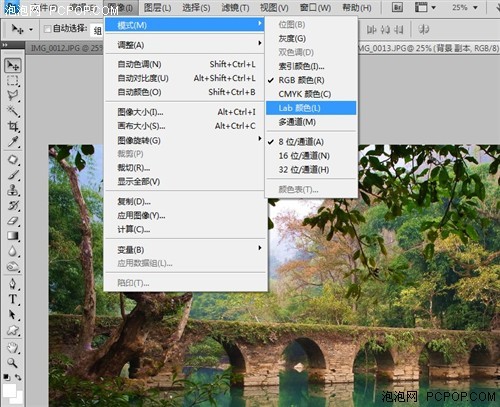Choose 索引颜色(I)... mode
This screenshot has height=407, width=500.
coord(311,66)
